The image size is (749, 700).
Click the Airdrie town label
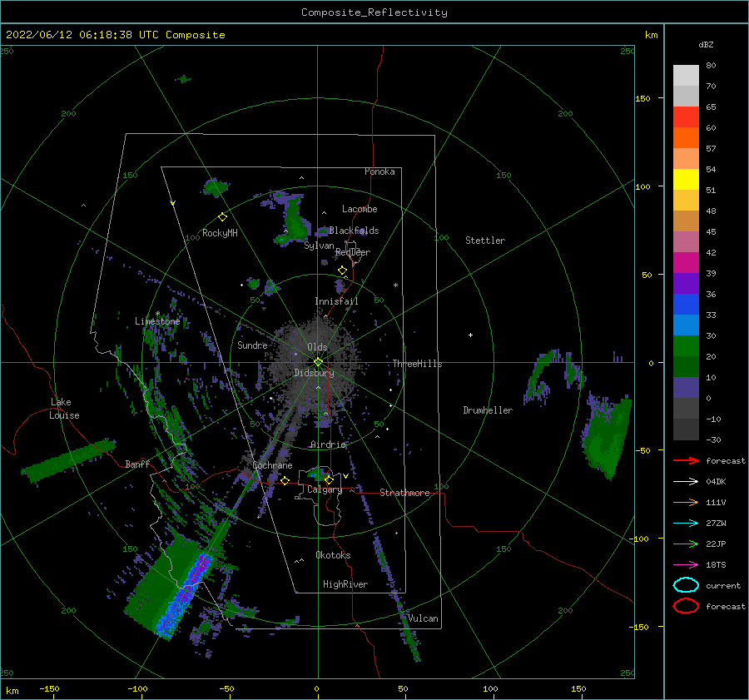click(x=328, y=444)
